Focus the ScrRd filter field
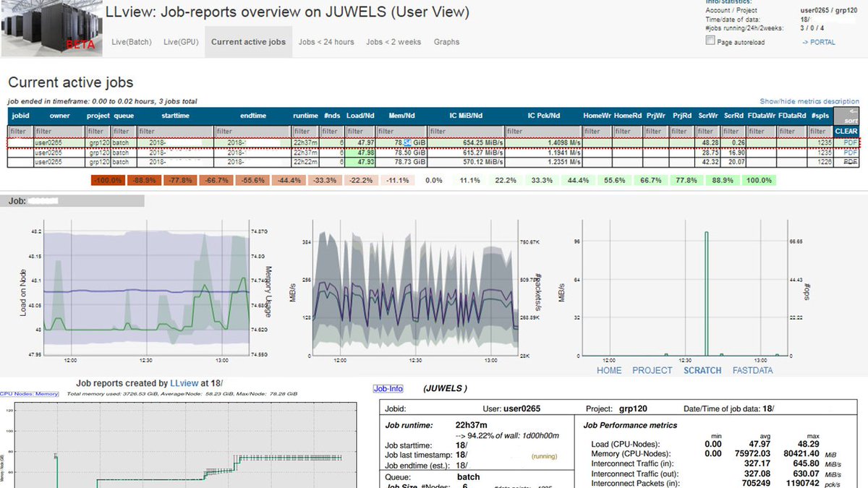 [733, 132]
